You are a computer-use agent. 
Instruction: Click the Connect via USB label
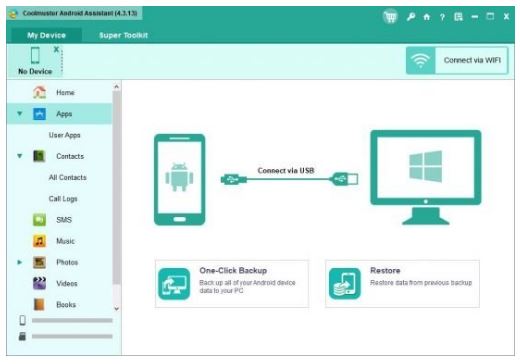point(286,170)
